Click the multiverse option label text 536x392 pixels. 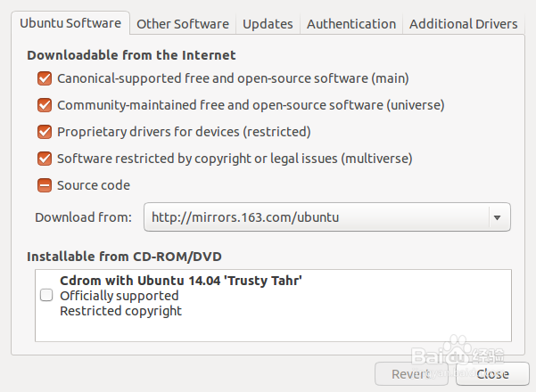pyautogui.click(x=234, y=159)
